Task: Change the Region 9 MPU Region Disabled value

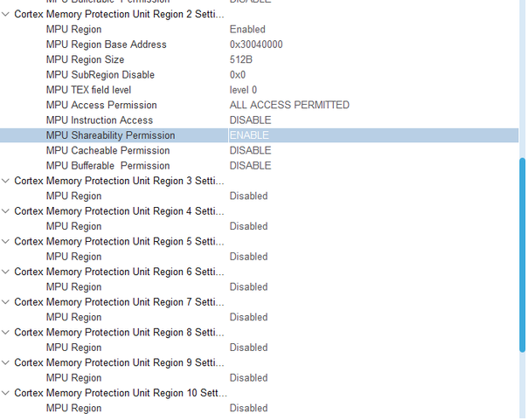Action: [x=248, y=378]
